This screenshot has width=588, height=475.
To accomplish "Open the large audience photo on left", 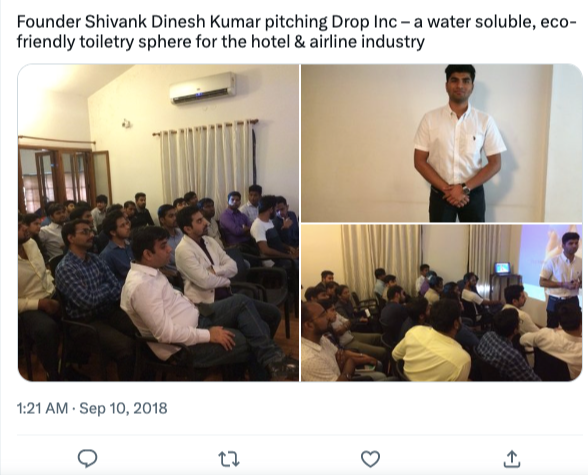I will click(x=158, y=223).
